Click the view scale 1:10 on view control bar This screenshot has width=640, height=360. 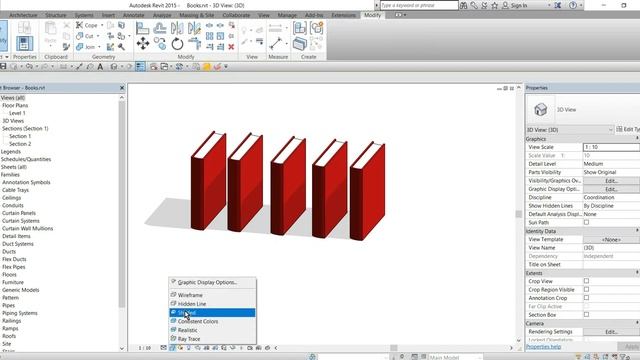click(x=144, y=348)
